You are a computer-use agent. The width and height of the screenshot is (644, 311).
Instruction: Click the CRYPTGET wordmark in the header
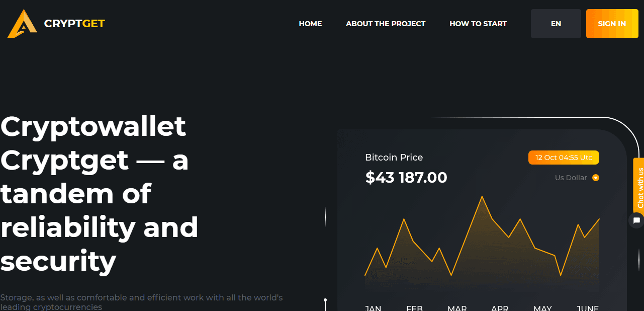click(74, 23)
